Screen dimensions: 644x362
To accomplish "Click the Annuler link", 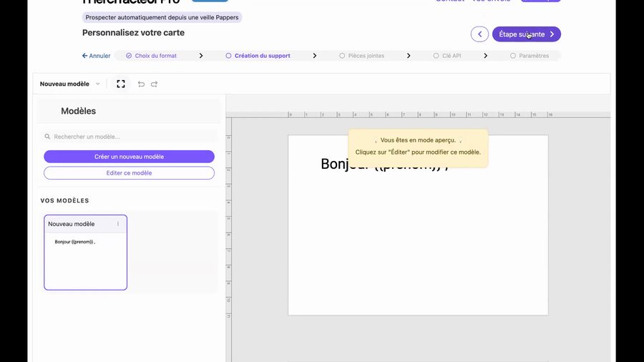I will [x=96, y=56].
